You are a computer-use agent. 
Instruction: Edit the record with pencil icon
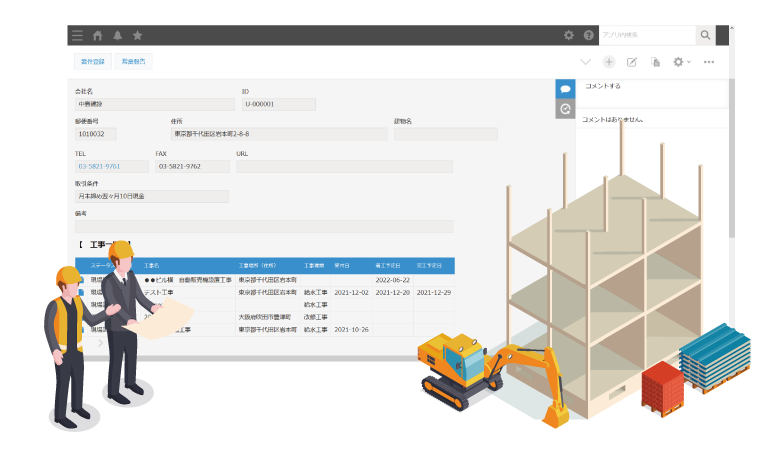pyautogui.click(x=632, y=62)
